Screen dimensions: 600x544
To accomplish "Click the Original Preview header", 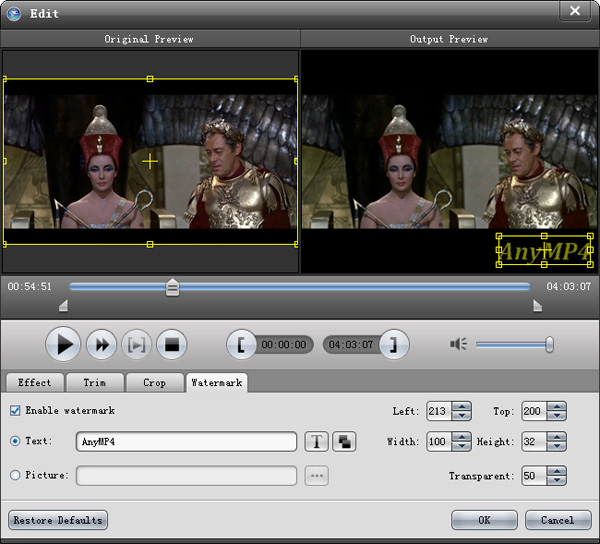I will click(149, 39).
